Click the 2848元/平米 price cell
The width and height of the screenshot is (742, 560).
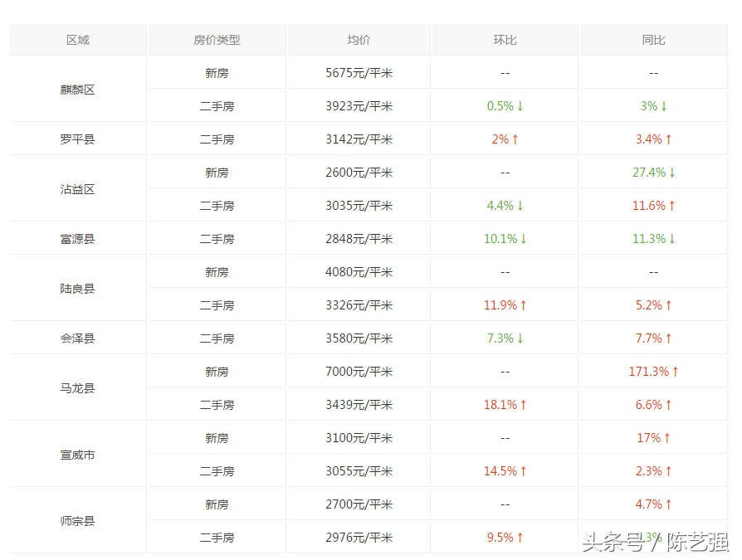pos(359,239)
